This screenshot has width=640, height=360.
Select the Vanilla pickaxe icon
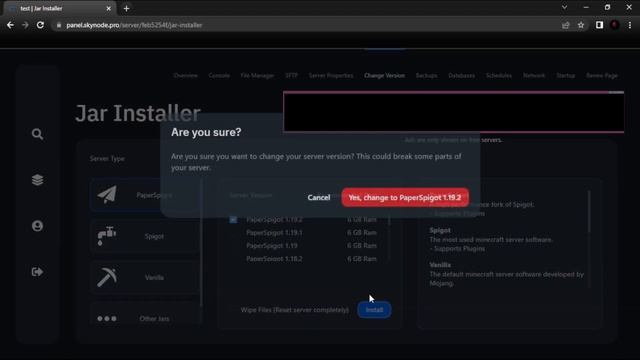coord(107,277)
